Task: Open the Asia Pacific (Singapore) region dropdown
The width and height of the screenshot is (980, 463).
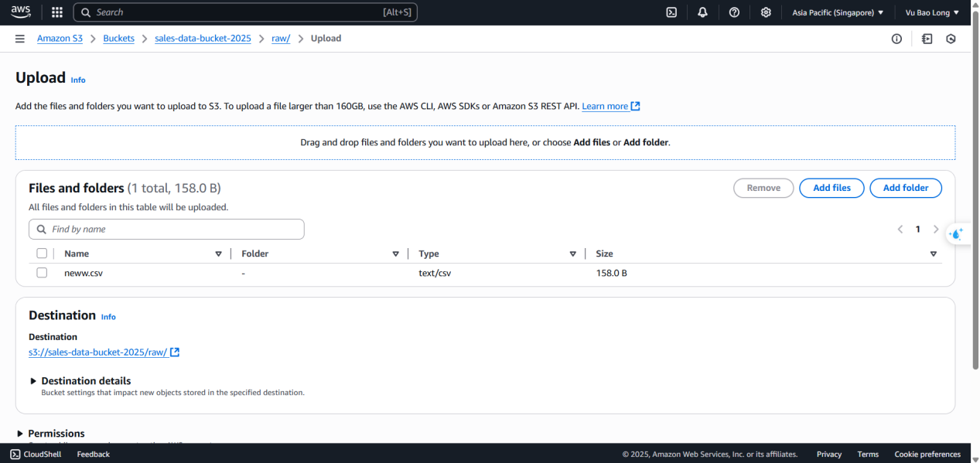Action: pos(838,12)
